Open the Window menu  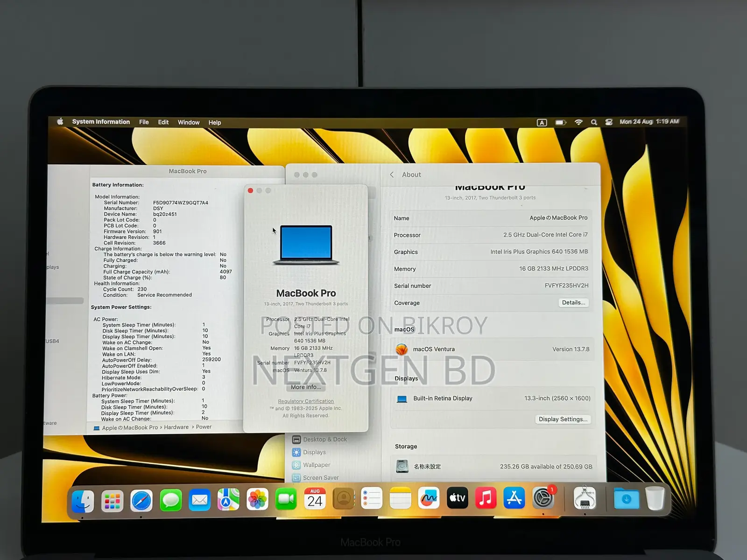click(189, 122)
